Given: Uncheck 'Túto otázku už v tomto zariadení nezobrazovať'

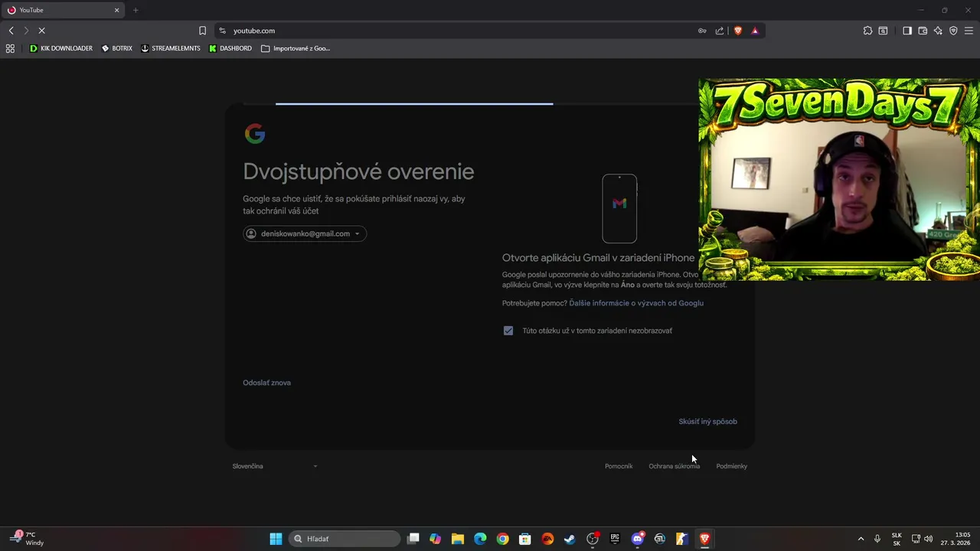Looking at the screenshot, I should (x=508, y=331).
